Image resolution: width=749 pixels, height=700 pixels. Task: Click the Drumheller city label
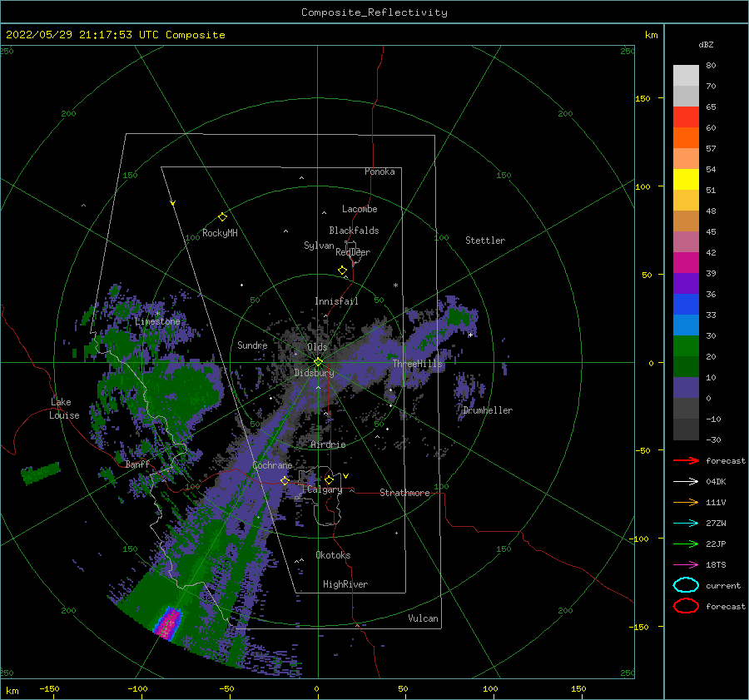click(488, 410)
